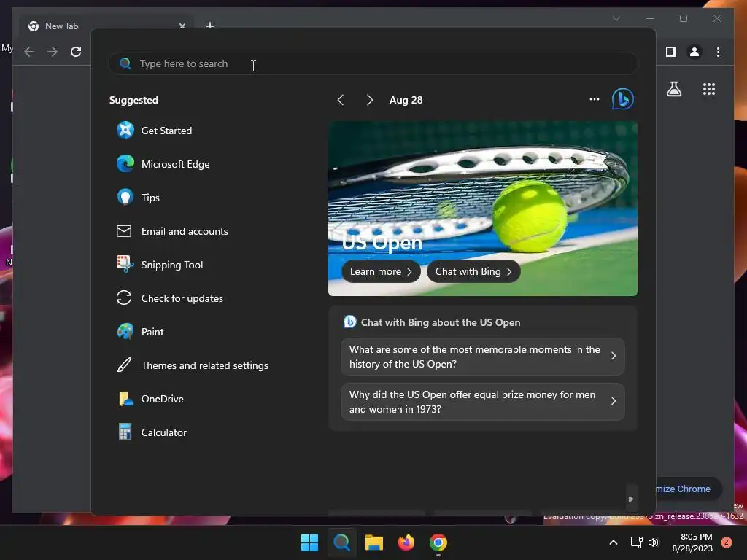This screenshot has width=747, height=560.
Task: Launch the OneDrive icon
Action: [x=125, y=399]
